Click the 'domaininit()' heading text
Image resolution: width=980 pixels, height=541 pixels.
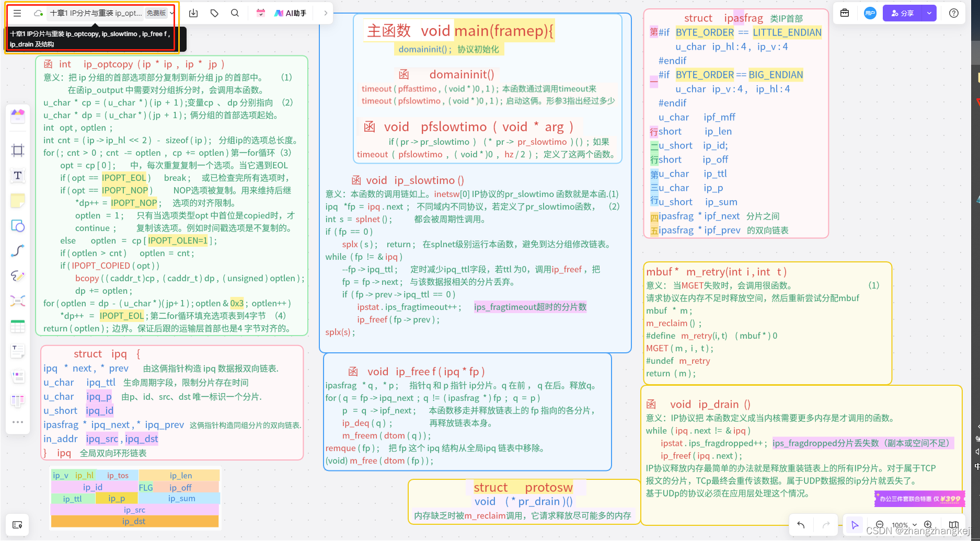coord(462,74)
